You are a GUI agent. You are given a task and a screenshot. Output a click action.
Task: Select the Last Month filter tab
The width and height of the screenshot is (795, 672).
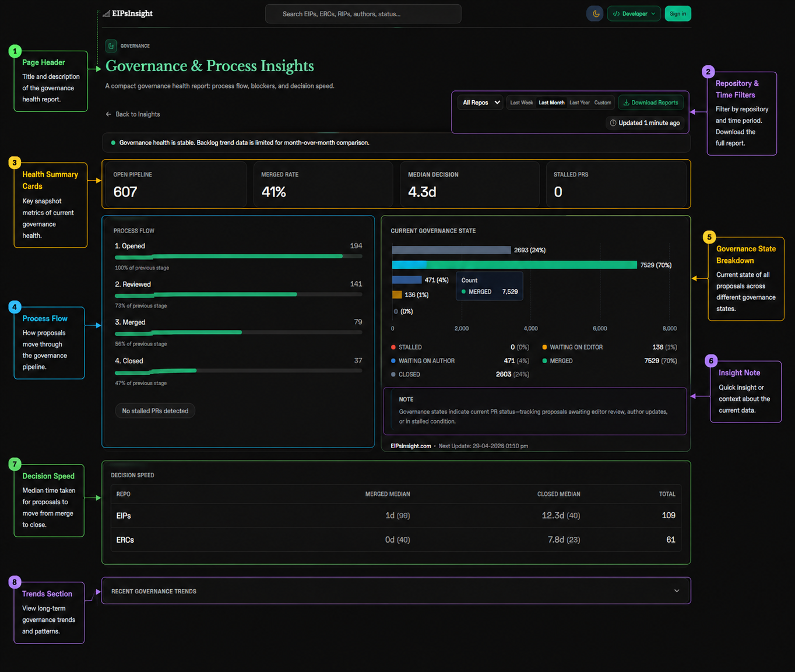[x=551, y=103]
